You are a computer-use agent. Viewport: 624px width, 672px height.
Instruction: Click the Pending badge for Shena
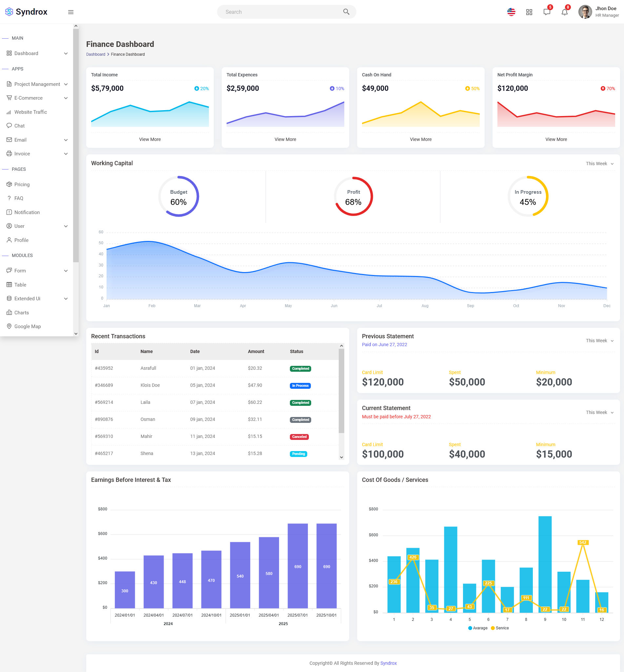tap(298, 454)
